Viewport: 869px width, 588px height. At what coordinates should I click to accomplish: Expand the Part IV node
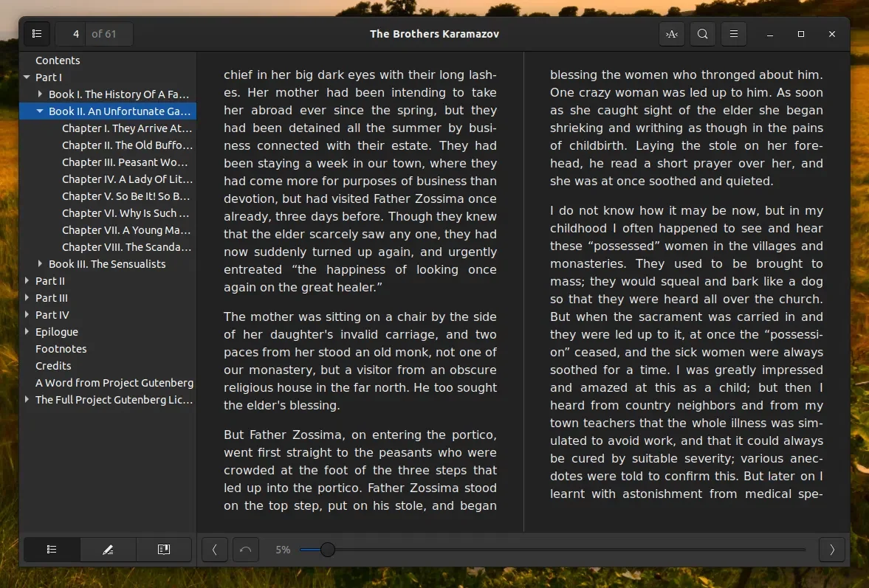pyautogui.click(x=27, y=314)
